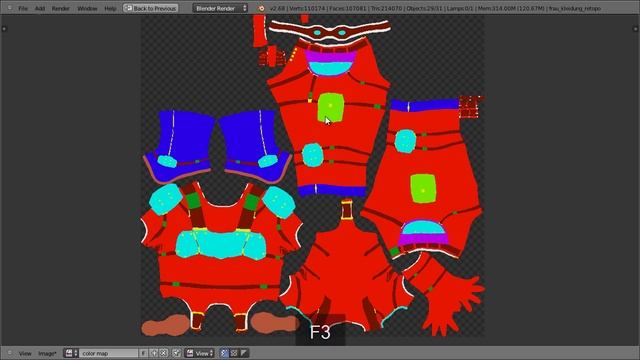
Task: Open the browse image dropdown beside color map
Action: [71, 353]
